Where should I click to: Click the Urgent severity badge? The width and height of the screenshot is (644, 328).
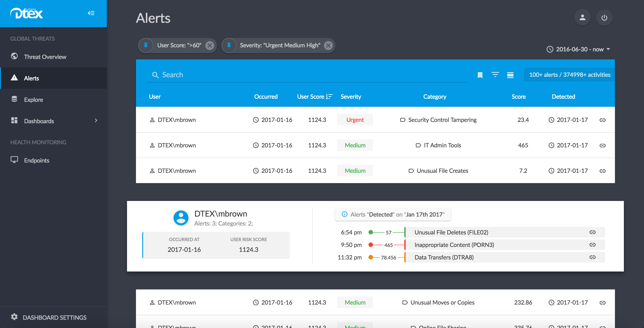[x=355, y=120]
